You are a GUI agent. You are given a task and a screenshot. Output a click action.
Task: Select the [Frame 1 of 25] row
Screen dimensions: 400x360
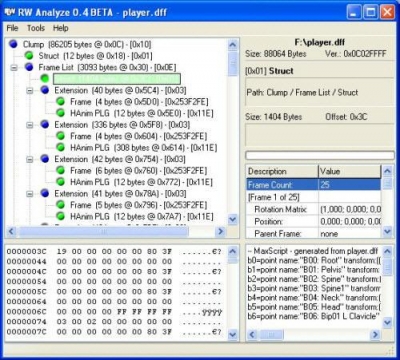coord(313,197)
